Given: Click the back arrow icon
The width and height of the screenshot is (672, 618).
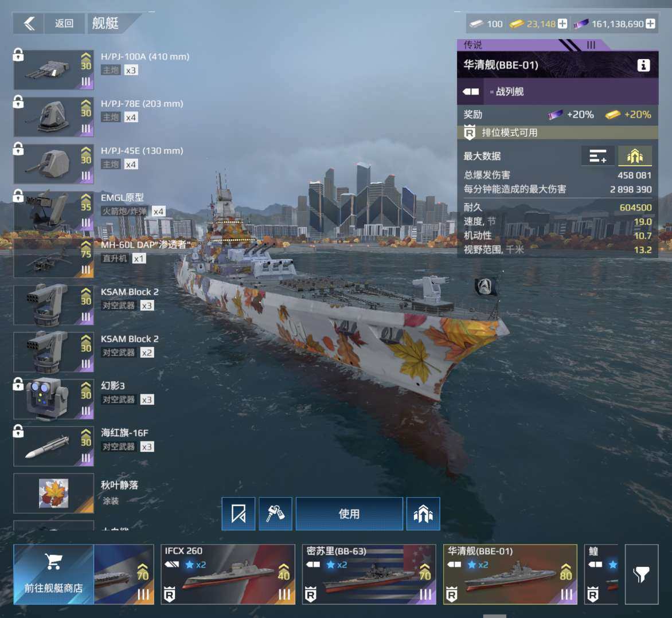Looking at the screenshot, I should pos(29,23).
